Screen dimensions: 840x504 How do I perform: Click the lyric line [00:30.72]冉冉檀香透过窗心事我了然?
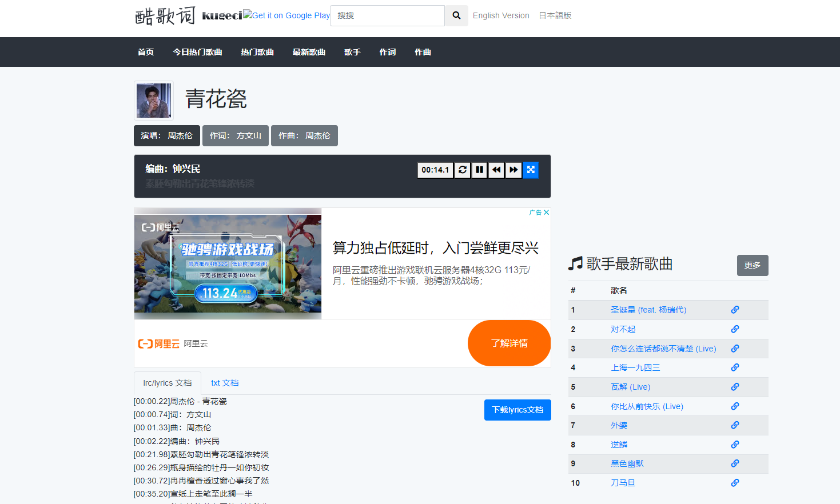(201, 481)
